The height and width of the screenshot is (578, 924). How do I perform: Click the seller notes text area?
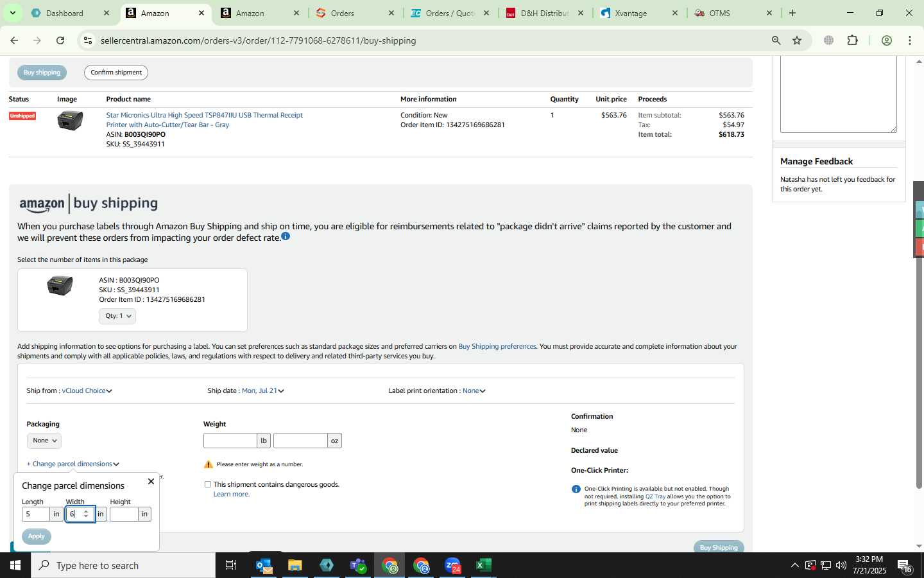[838, 94]
